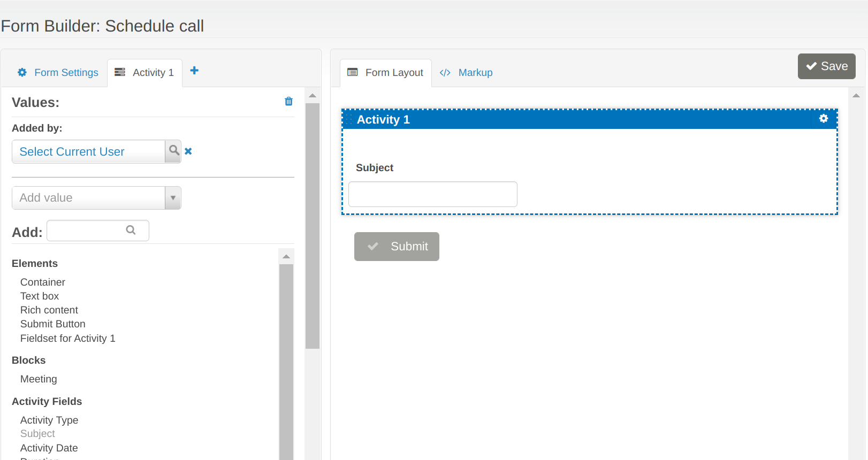Open Activity 1 fieldset gear settings
Viewport: 868px width, 460px height.
click(824, 119)
